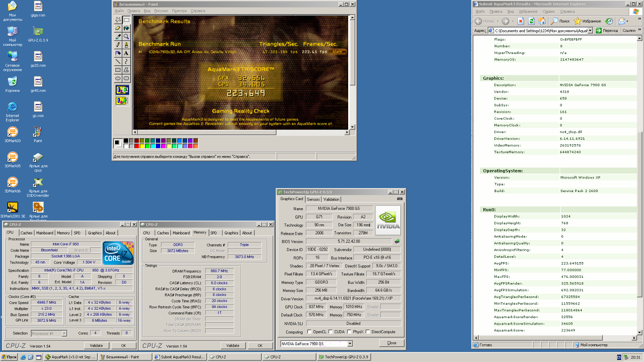This screenshot has width=644, height=362.
Task: Open the Палитра menu in Paint
Action: [x=179, y=11]
